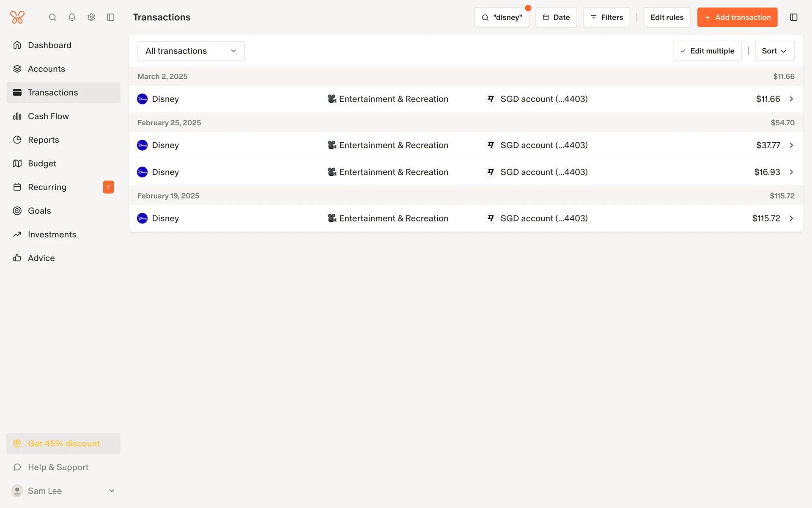Open Edit rules
This screenshot has height=508, width=812.
point(667,17)
